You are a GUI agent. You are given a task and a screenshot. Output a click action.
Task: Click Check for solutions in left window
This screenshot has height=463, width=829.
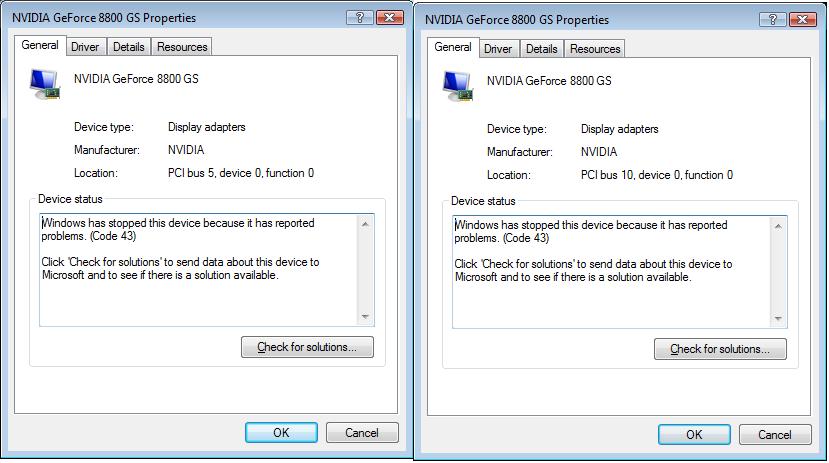coord(307,347)
